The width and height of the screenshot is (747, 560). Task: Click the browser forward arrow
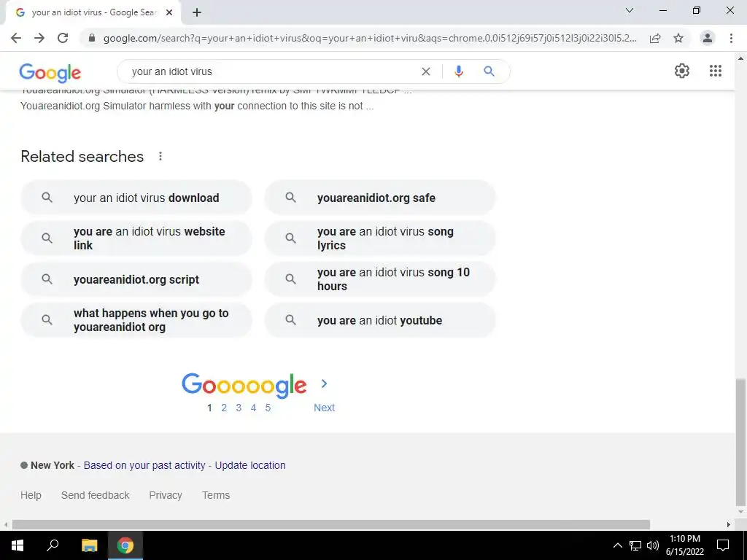click(x=39, y=38)
